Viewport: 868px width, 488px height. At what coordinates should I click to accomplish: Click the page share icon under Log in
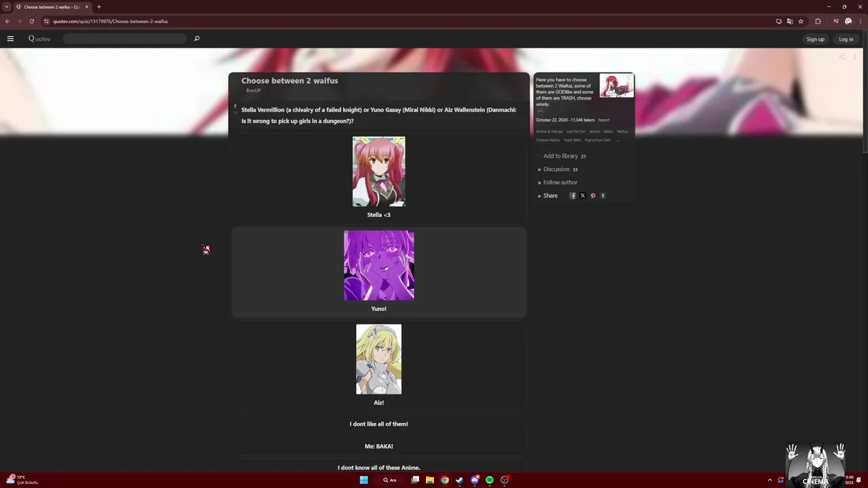pyautogui.click(x=842, y=57)
